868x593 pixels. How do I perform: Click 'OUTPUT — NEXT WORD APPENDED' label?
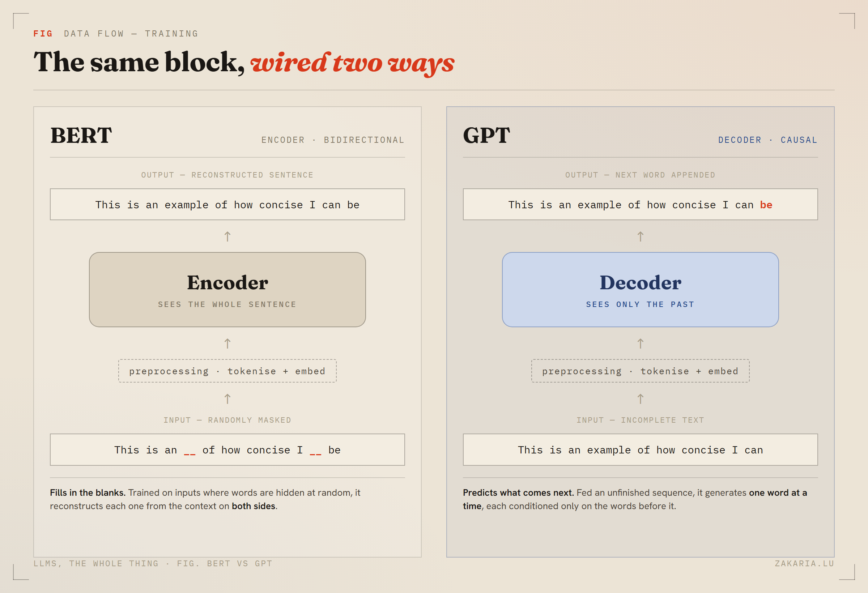(x=640, y=175)
